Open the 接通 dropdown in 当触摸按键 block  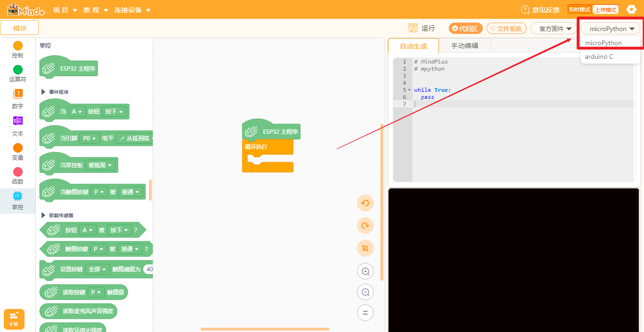pos(131,192)
